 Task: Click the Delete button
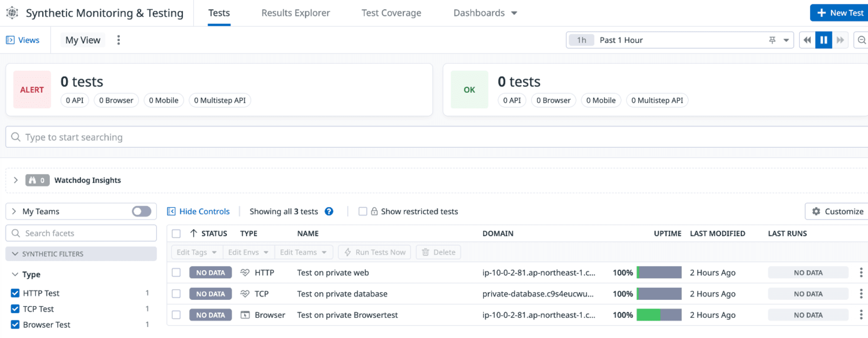pyautogui.click(x=438, y=252)
